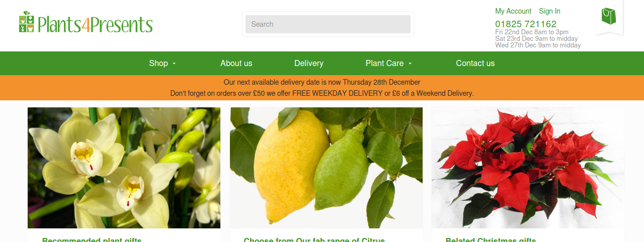Open the yellow orchid image
Screen dimensions: 644x242
[x=124, y=168]
